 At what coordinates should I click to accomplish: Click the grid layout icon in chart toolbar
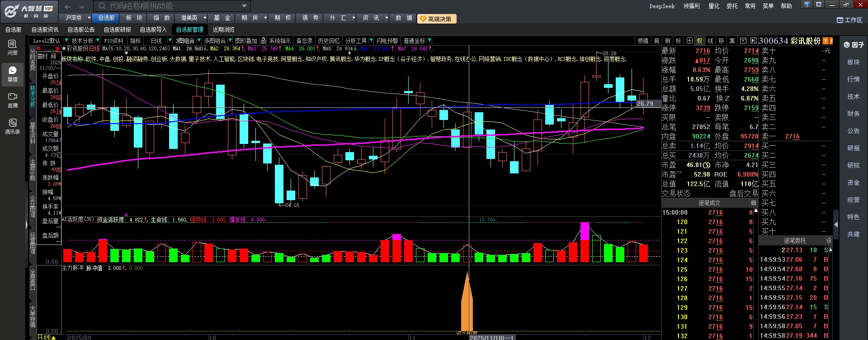(689, 41)
